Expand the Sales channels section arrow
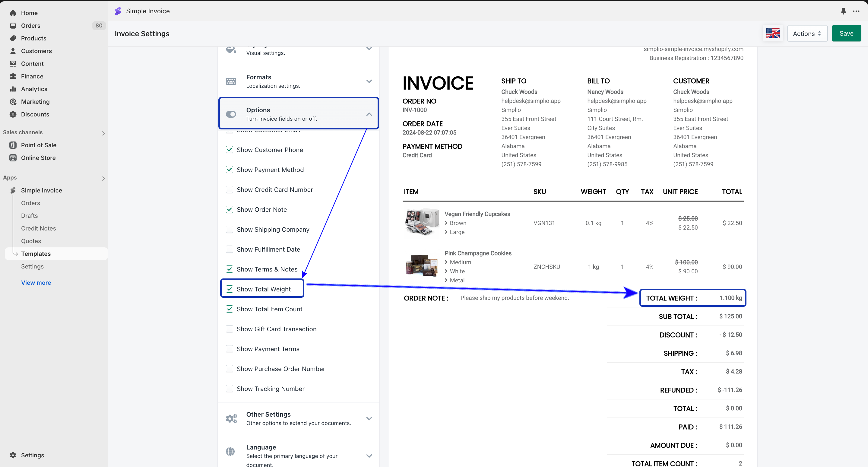 103,133
